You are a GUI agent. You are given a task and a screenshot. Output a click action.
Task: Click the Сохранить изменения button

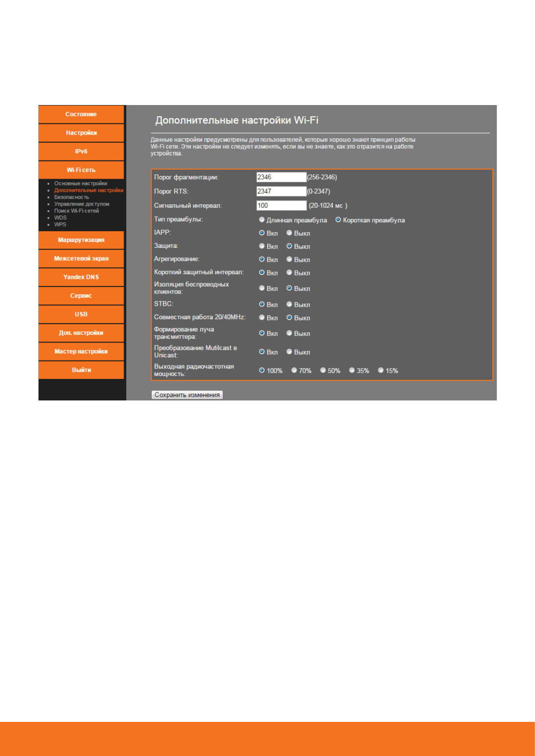[x=187, y=395]
